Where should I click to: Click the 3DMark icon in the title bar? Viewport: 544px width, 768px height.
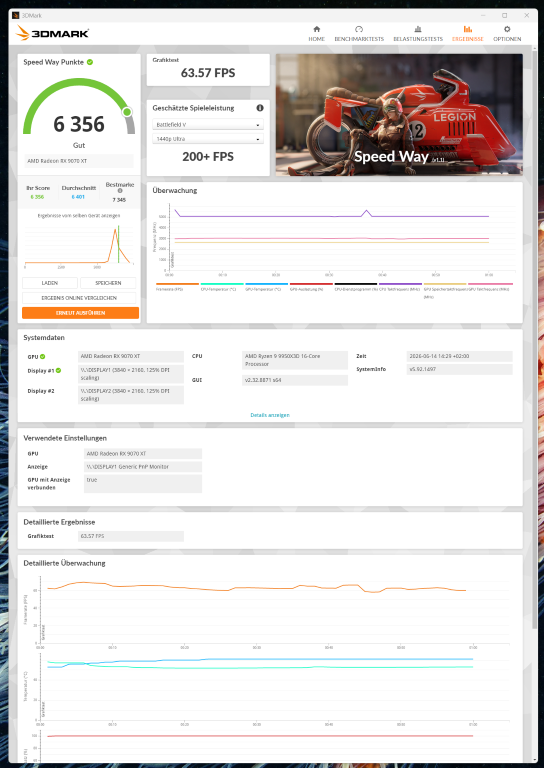click(16, 15)
